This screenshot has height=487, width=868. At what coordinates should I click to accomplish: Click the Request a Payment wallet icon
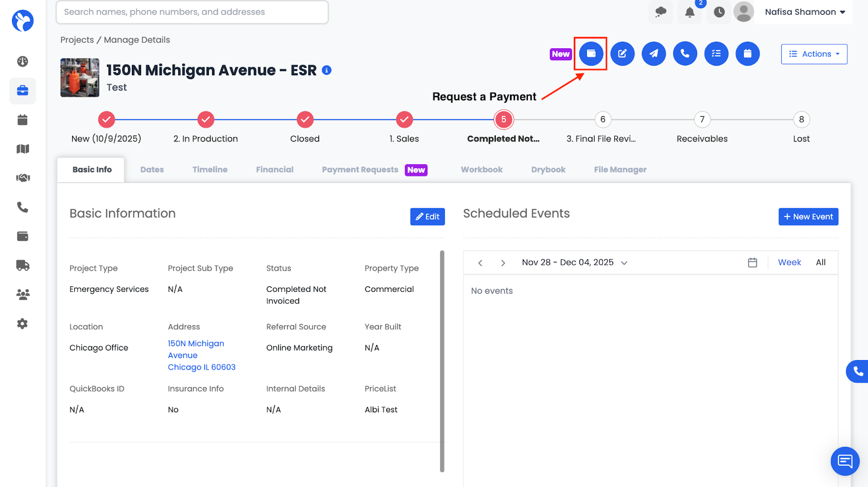pos(591,54)
